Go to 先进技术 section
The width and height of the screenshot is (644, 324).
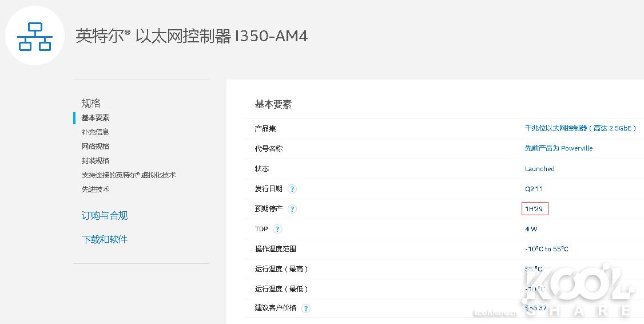(x=96, y=189)
